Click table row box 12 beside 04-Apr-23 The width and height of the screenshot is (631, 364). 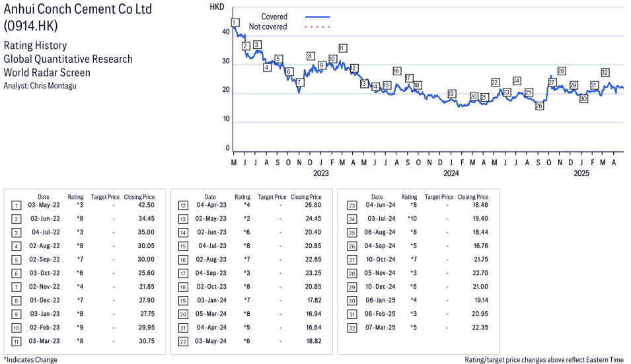point(183,205)
